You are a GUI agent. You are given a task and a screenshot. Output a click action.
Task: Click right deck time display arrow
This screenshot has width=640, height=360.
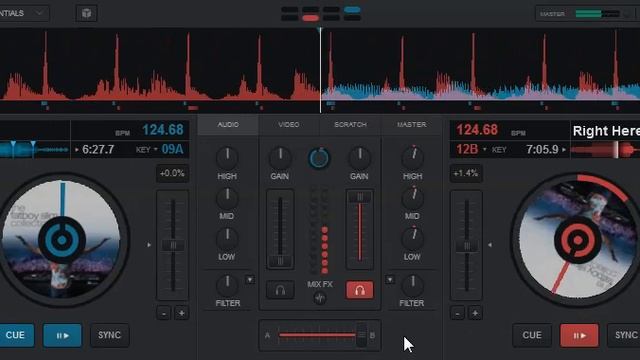564,150
